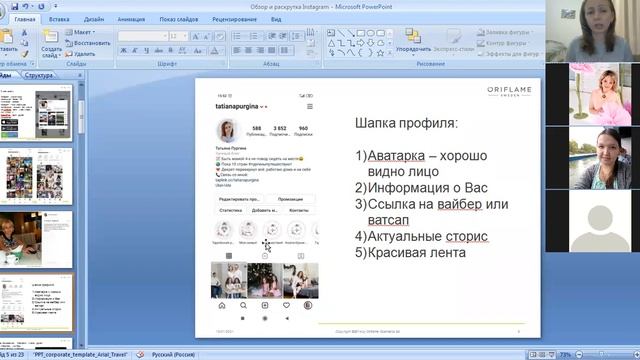Increase font size with large A
The image size is (640, 360).
196,37
